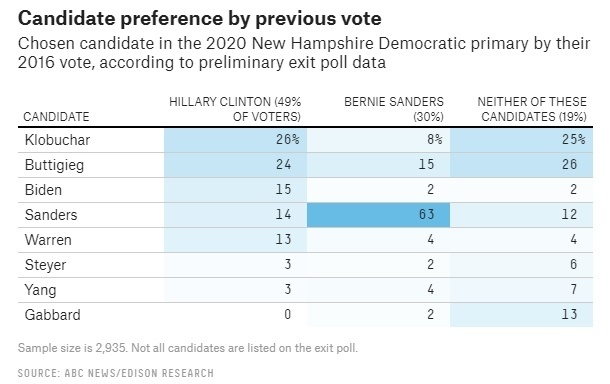Viewport: 610px width, 384px height.
Task: Select the Yang row label
Action: point(40,290)
